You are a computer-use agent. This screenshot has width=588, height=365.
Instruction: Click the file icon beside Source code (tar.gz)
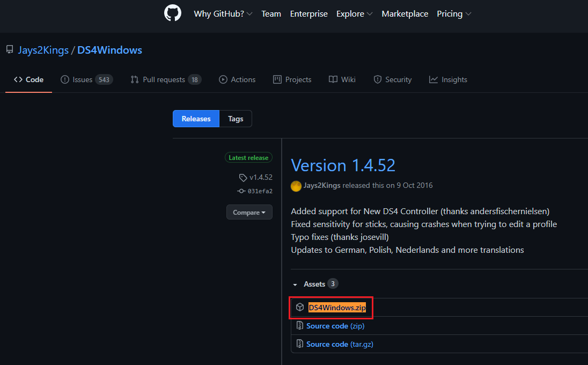(299, 344)
